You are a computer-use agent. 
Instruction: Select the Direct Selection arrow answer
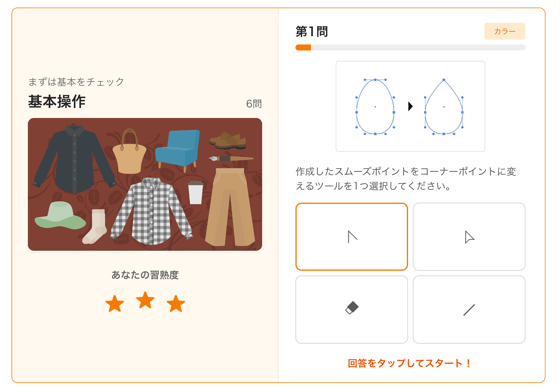coord(469,237)
